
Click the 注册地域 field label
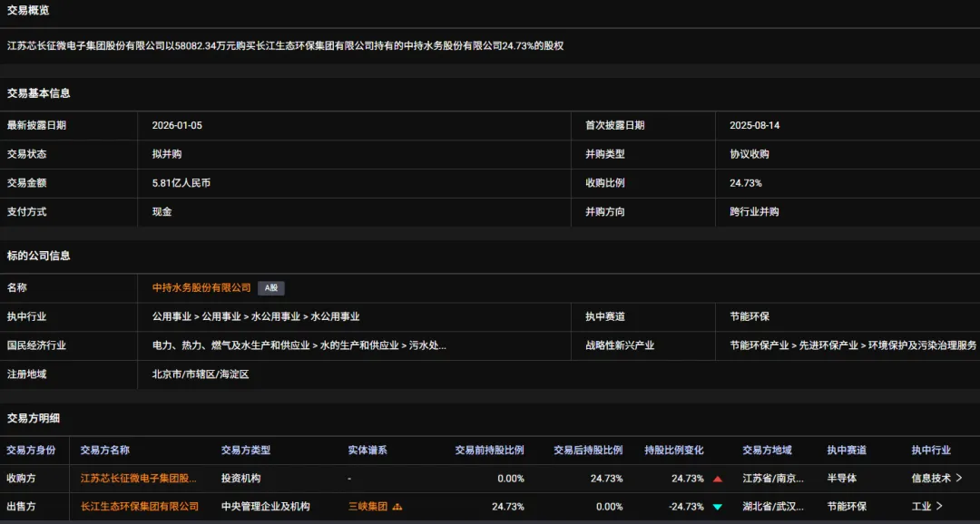[26, 374]
